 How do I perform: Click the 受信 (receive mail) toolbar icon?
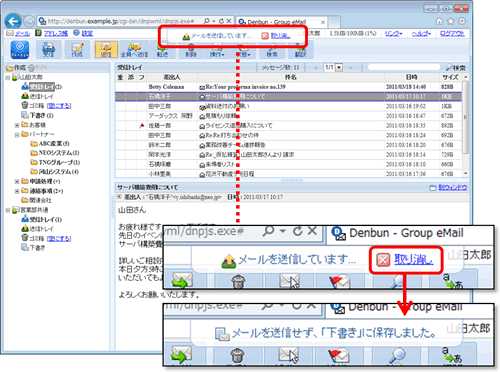click(x=49, y=50)
